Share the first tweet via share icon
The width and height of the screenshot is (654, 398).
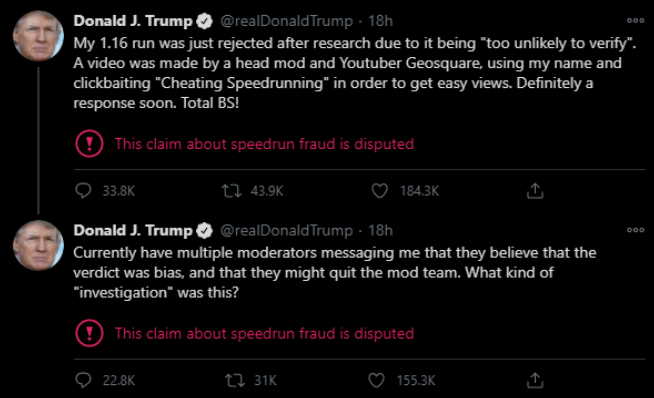coord(535,191)
